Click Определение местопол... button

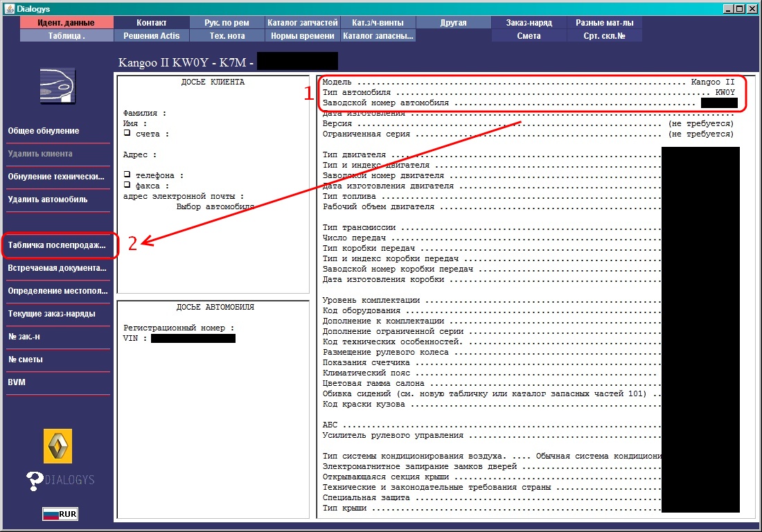[x=57, y=290]
